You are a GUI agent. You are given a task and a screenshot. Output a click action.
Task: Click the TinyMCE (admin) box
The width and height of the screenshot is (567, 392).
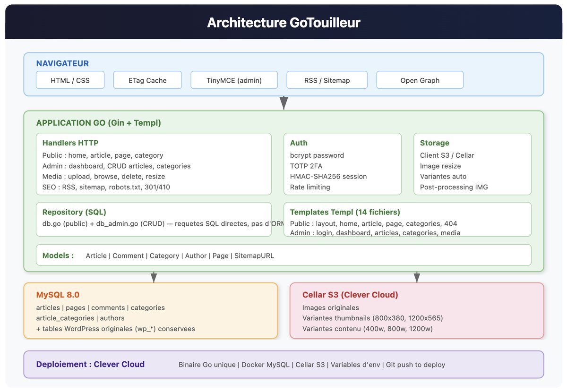point(234,80)
